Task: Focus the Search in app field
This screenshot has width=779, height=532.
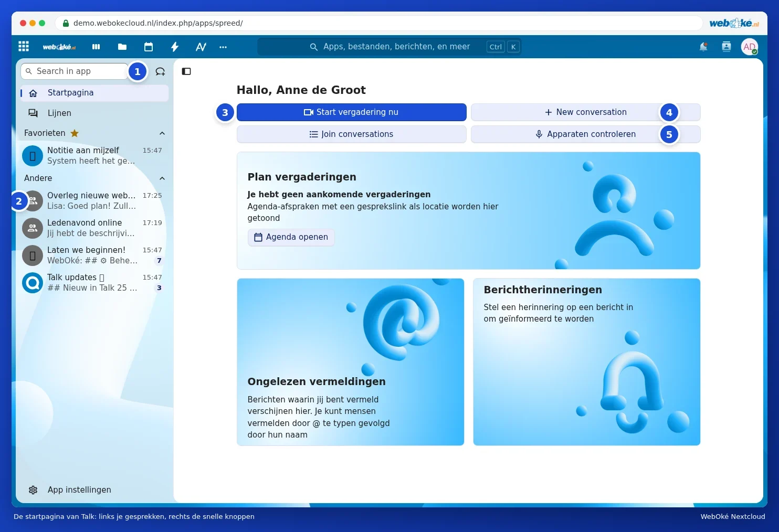Action: point(75,71)
